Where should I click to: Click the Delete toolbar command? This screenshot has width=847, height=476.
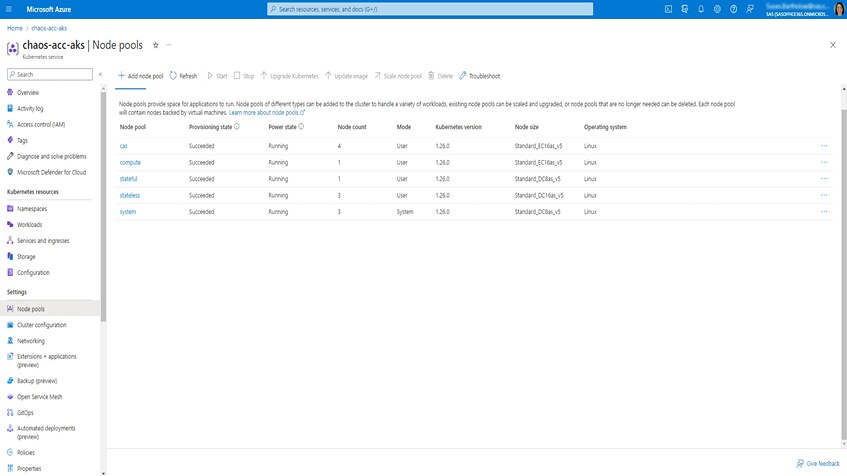[440, 76]
